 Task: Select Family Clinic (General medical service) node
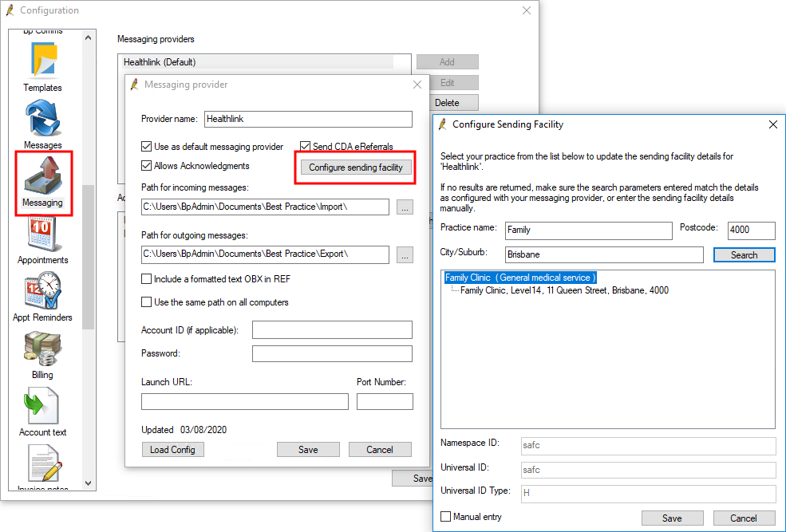(520, 278)
